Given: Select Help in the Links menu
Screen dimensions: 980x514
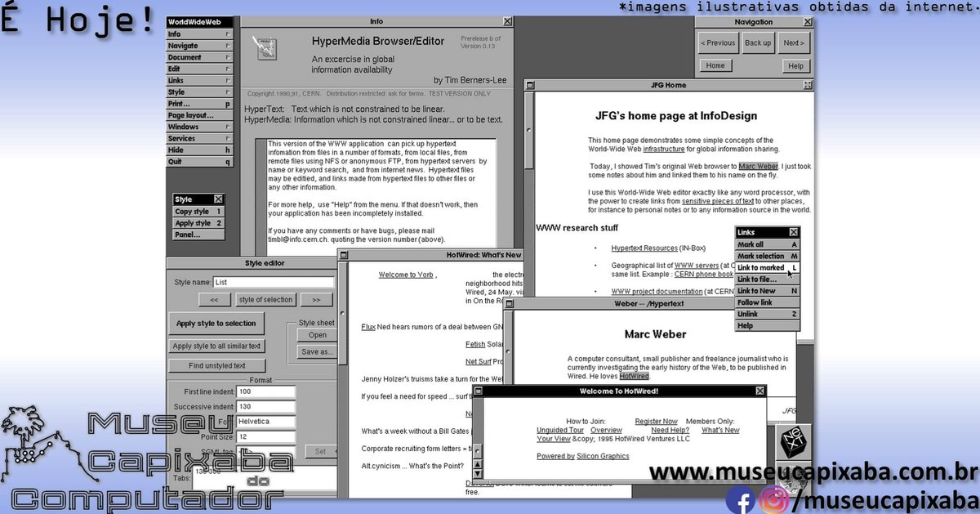Looking at the screenshot, I should click(767, 325).
